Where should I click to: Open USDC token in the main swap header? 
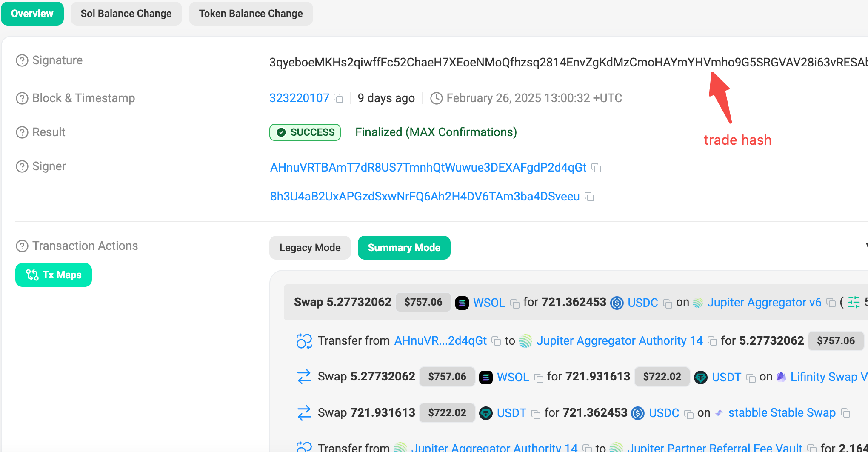(643, 303)
